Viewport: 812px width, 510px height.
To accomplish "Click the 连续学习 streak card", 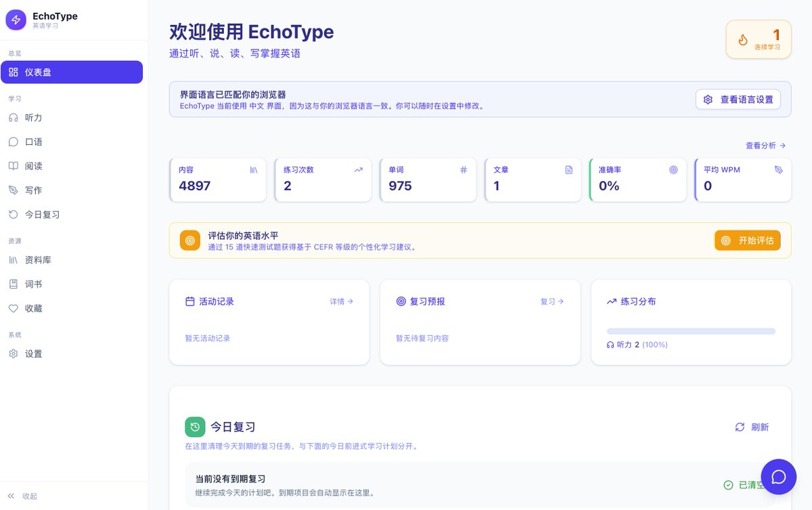I will pos(759,39).
